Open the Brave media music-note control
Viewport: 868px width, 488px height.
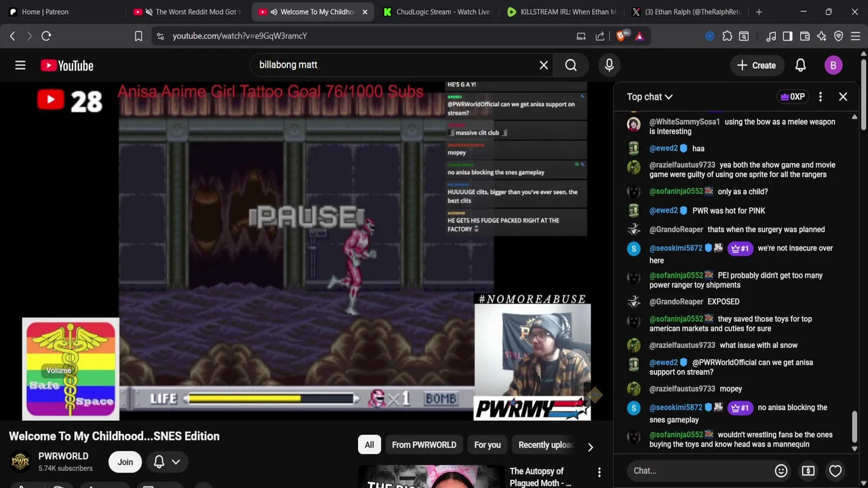[x=771, y=36]
